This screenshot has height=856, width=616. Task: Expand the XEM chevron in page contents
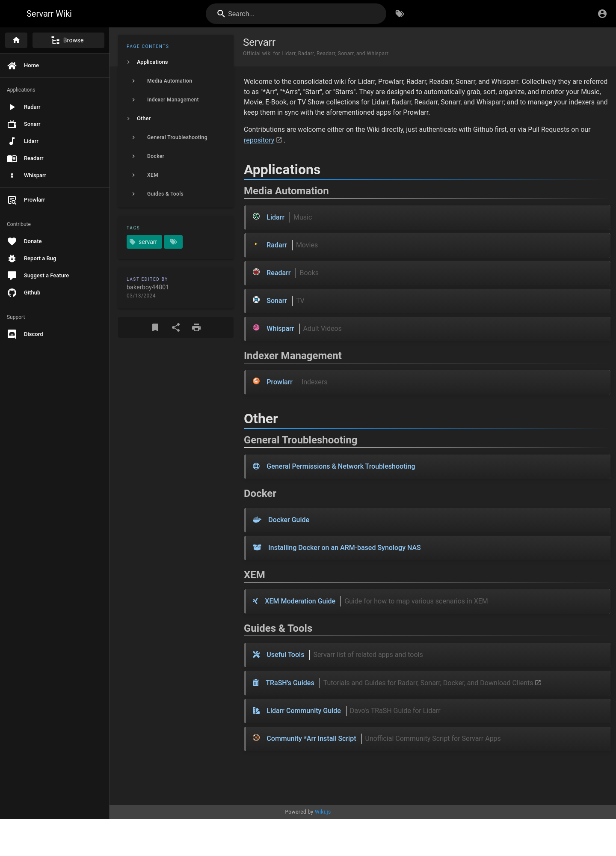[133, 175]
